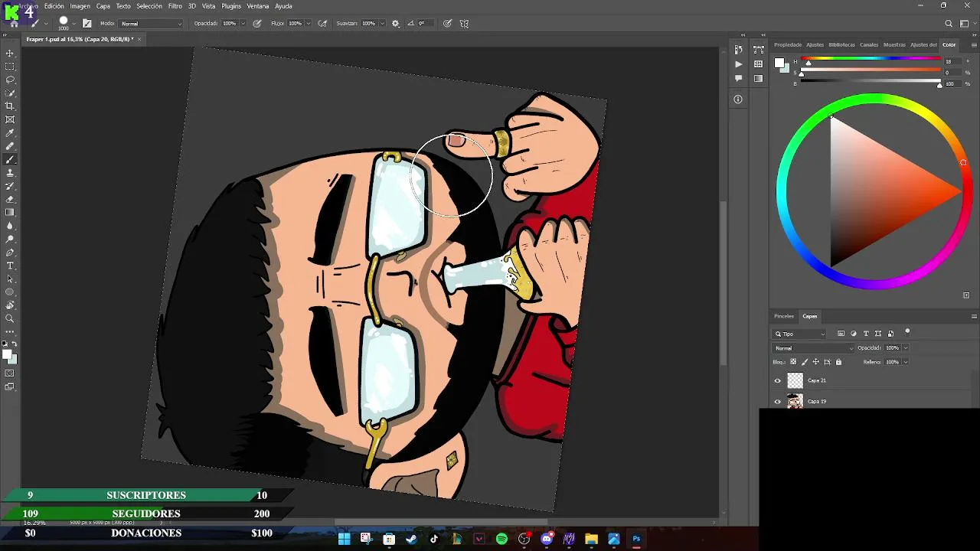Click the play actions icon in side dock
This screenshot has height=551, width=980.
(738, 64)
